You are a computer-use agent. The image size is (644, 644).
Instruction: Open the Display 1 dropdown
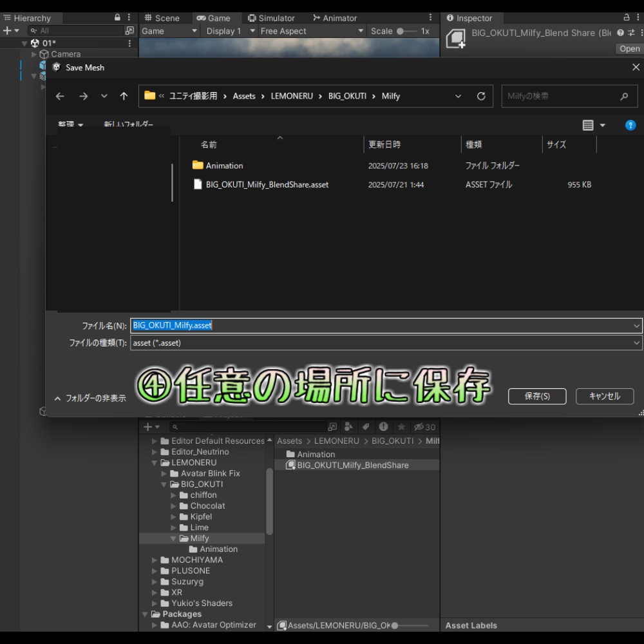point(231,31)
